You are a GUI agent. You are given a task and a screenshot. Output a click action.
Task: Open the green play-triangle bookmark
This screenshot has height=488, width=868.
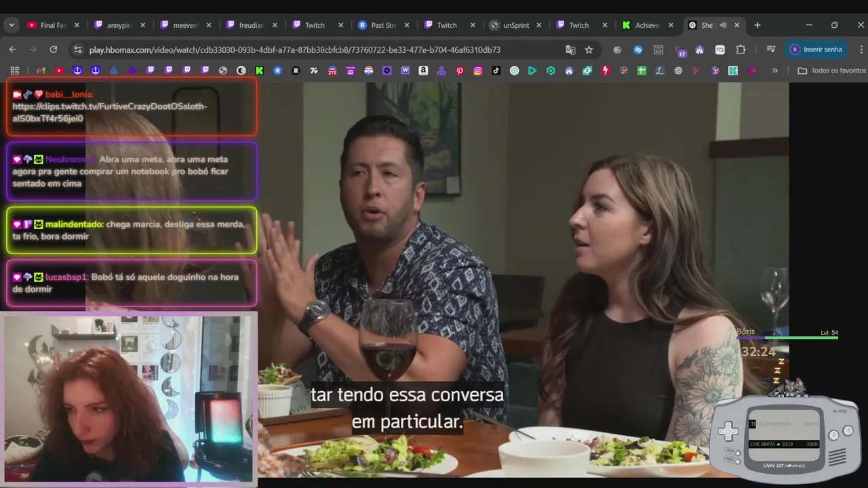532,70
